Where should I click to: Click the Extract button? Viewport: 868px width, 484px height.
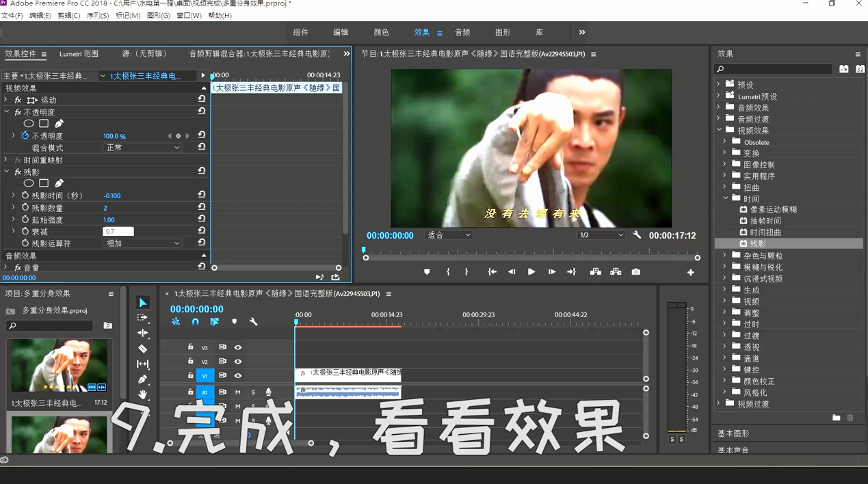[x=616, y=272]
